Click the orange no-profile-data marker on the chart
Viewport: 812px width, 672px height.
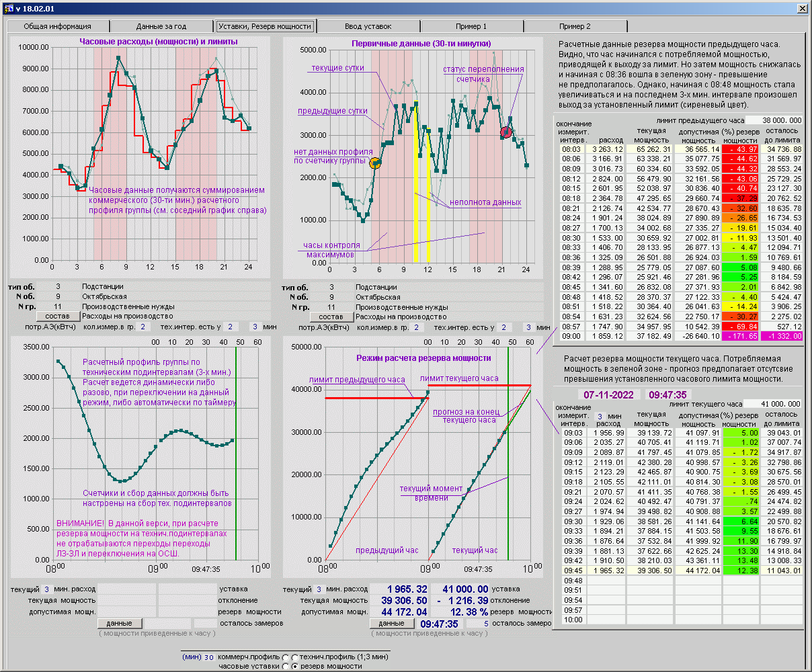(375, 163)
